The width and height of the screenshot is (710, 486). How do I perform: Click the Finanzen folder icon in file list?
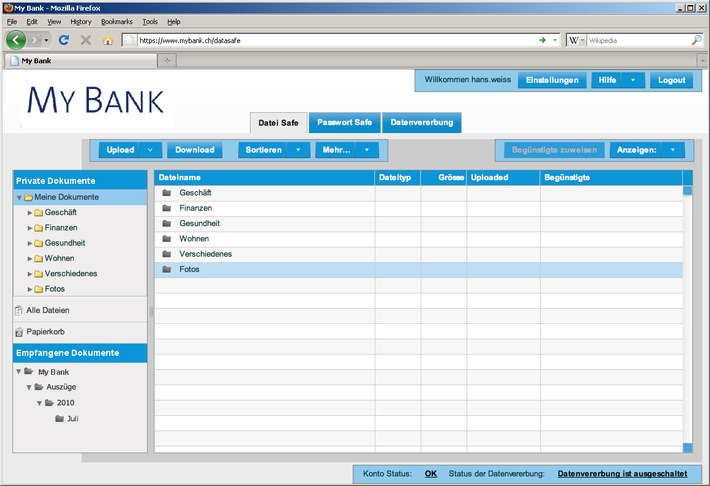167,208
